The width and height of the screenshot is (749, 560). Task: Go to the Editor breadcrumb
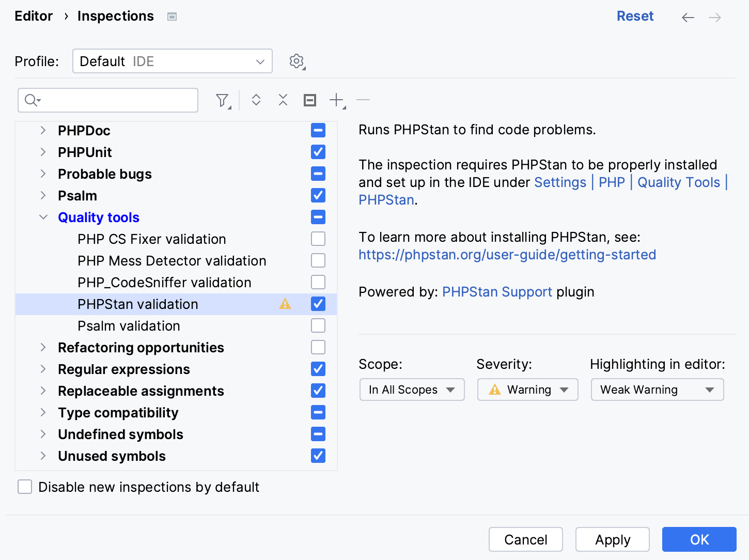point(33,16)
